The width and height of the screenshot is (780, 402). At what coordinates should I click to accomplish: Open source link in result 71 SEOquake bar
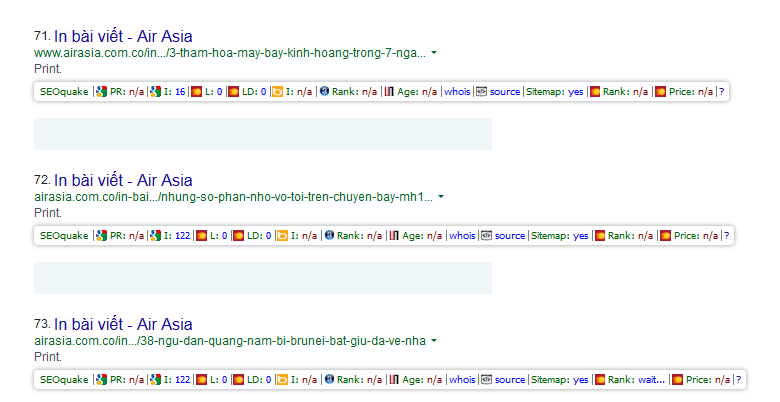pos(505,92)
